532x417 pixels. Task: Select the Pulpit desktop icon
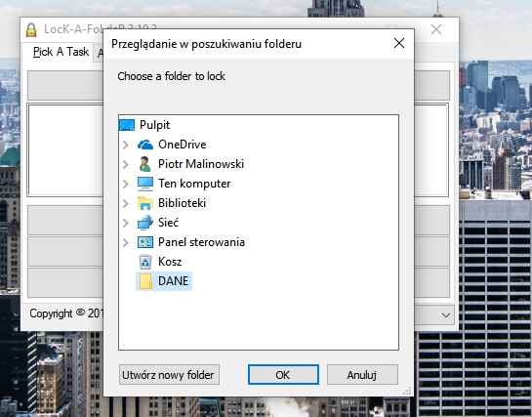click(127, 125)
